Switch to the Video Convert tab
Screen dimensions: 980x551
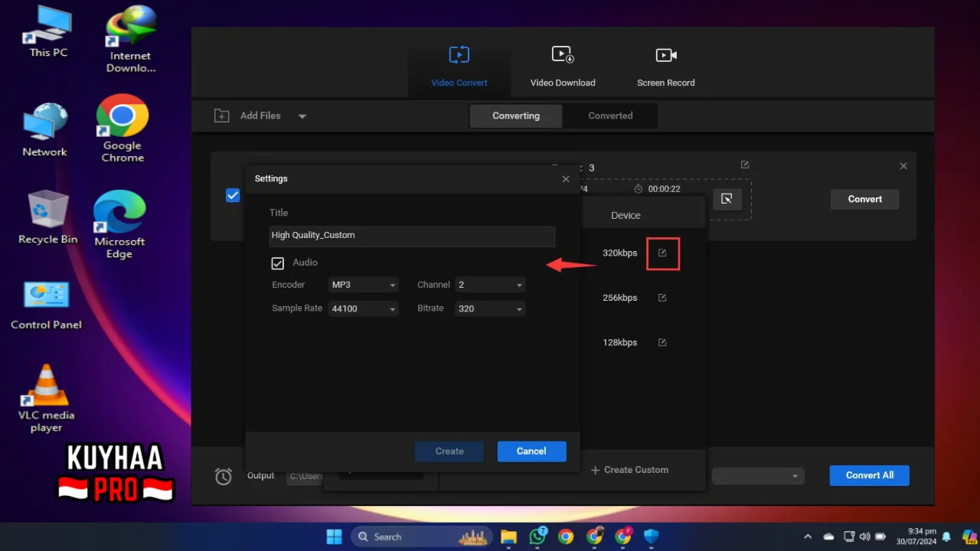[x=459, y=67]
